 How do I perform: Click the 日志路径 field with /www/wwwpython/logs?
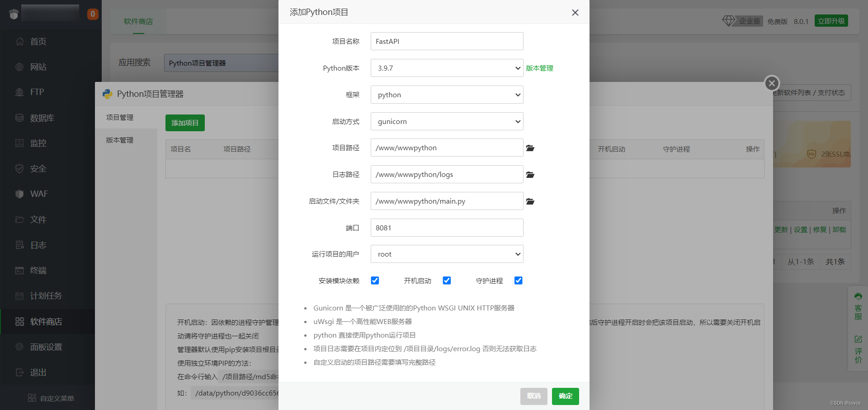447,174
